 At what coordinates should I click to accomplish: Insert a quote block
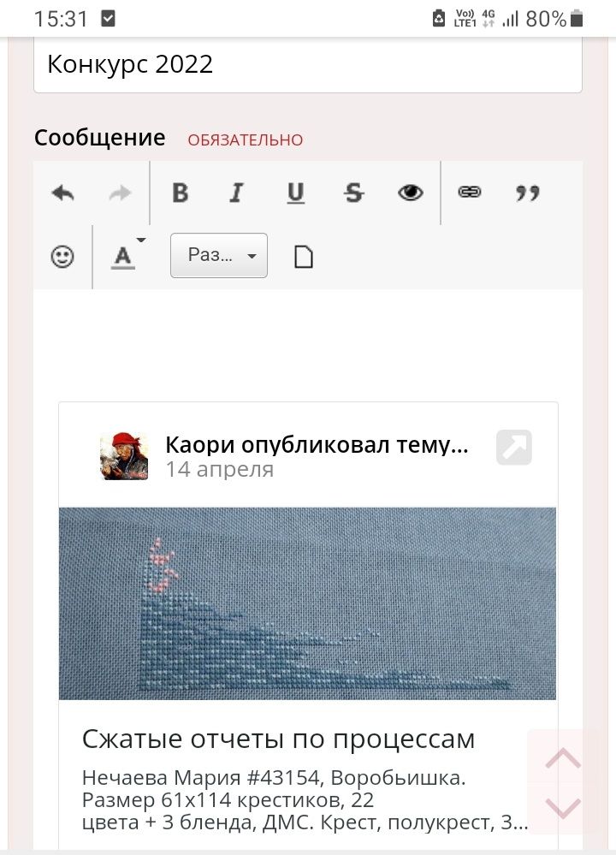coord(528,193)
